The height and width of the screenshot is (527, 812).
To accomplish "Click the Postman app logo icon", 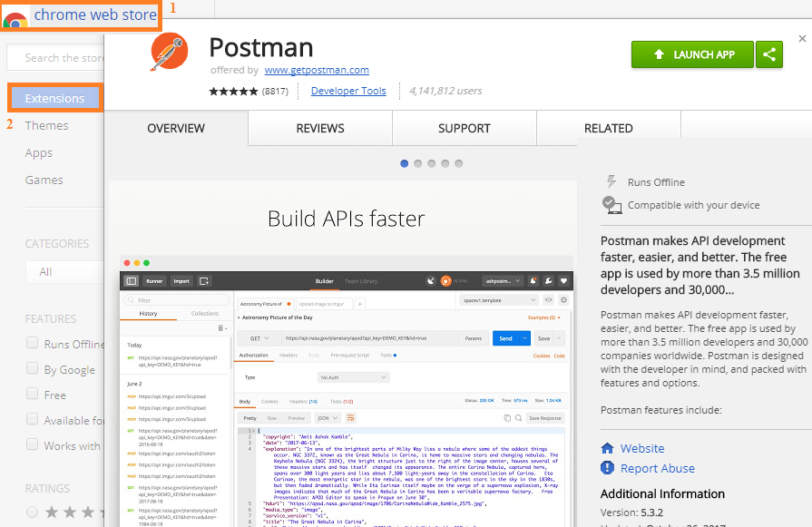I will click(x=169, y=52).
